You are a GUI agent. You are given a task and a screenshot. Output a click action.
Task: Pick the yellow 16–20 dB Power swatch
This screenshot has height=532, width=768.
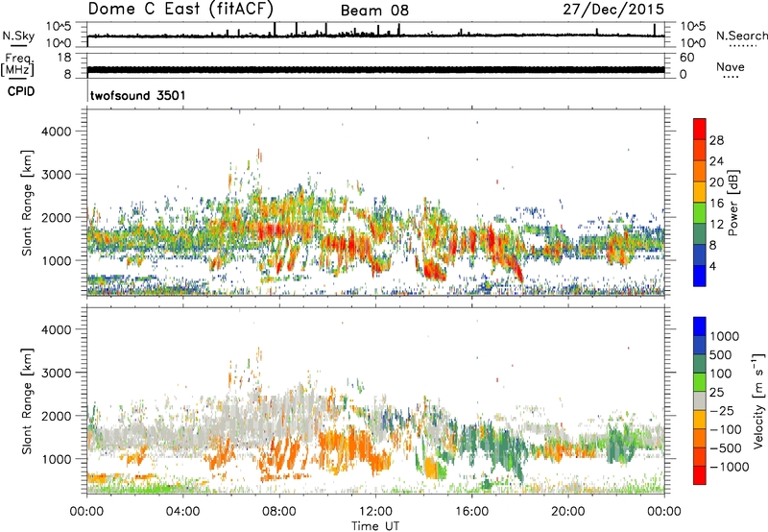click(x=700, y=191)
